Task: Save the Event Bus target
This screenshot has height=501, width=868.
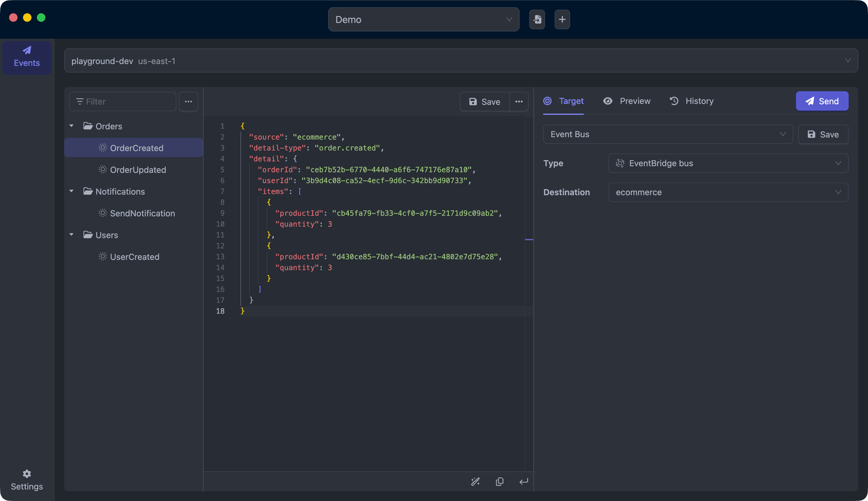Action: pyautogui.click(x=823, y=134)
